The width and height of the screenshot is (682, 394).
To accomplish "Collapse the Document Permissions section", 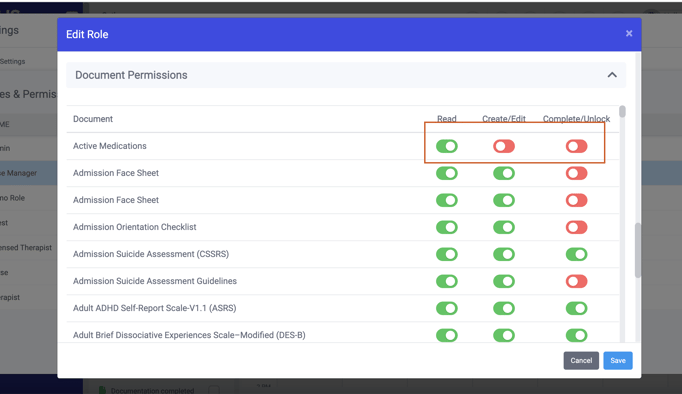I will [x=612, y=75].
